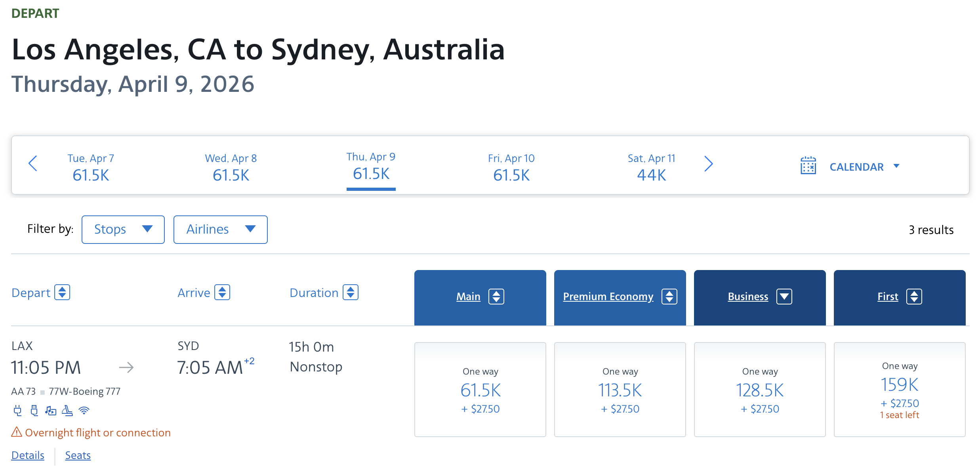Viewport: 980px width, 468px height.
Task: Advance dates with right chevron arrow
Action: (709, 164)
